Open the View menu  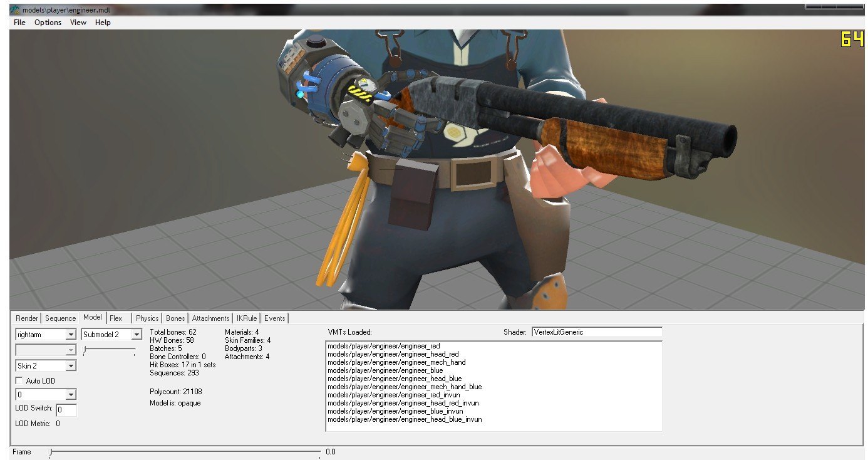point(78,23)
